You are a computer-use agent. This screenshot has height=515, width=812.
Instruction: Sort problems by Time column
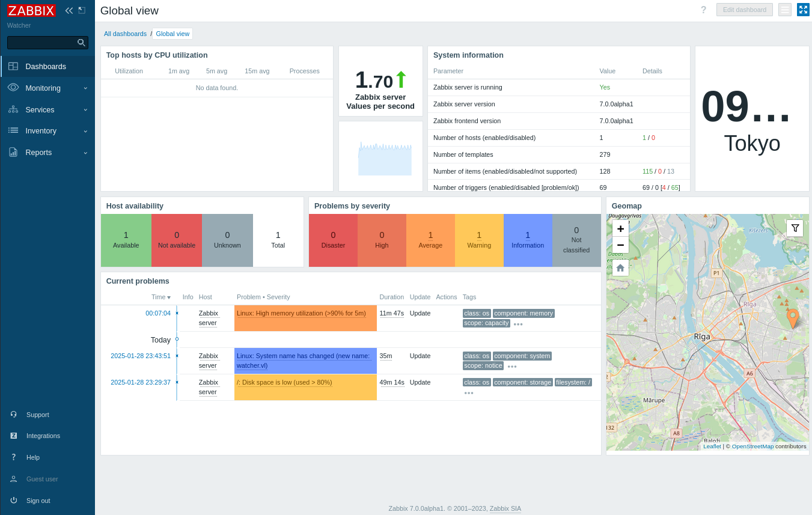[161, 297]
